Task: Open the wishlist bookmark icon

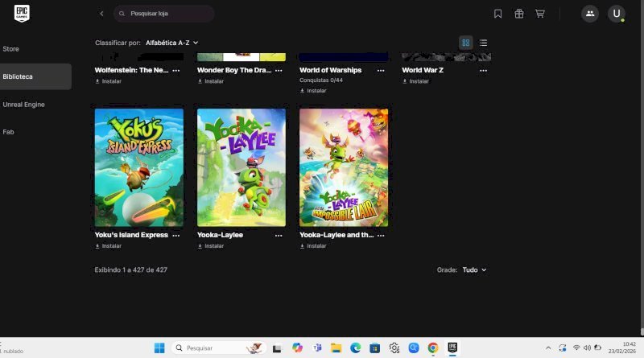Action: click(498, 14)
